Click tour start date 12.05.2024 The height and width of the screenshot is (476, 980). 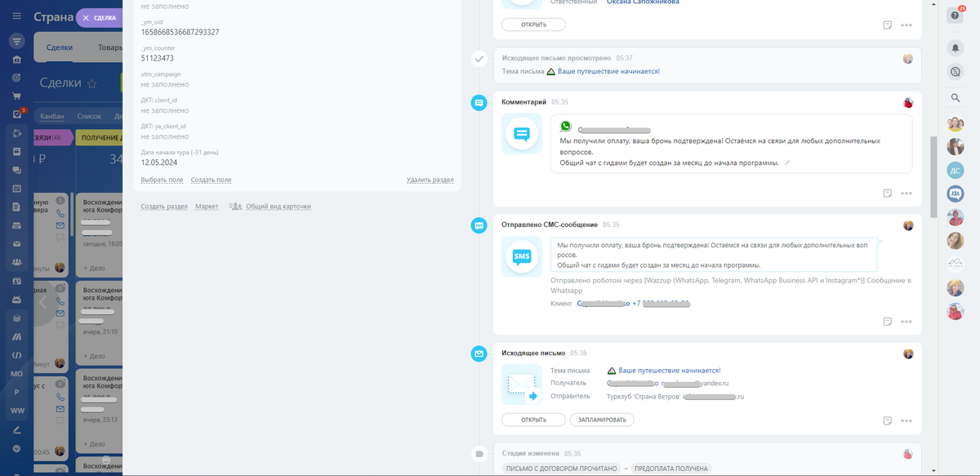tap(160, 162)
